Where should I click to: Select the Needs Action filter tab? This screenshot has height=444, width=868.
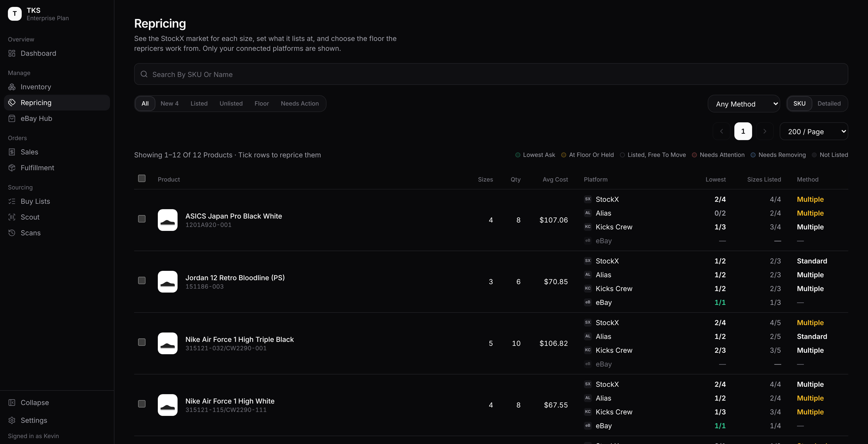tap(300, 104)
